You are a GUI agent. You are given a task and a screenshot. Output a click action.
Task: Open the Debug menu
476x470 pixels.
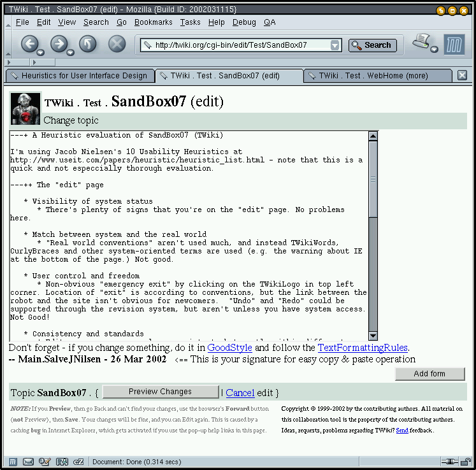[244, 22]
